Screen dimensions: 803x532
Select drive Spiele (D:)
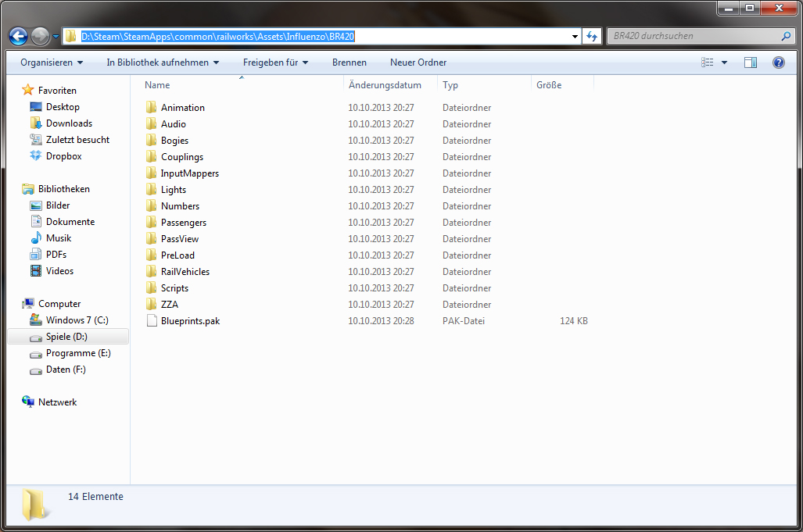coord(68,337)
